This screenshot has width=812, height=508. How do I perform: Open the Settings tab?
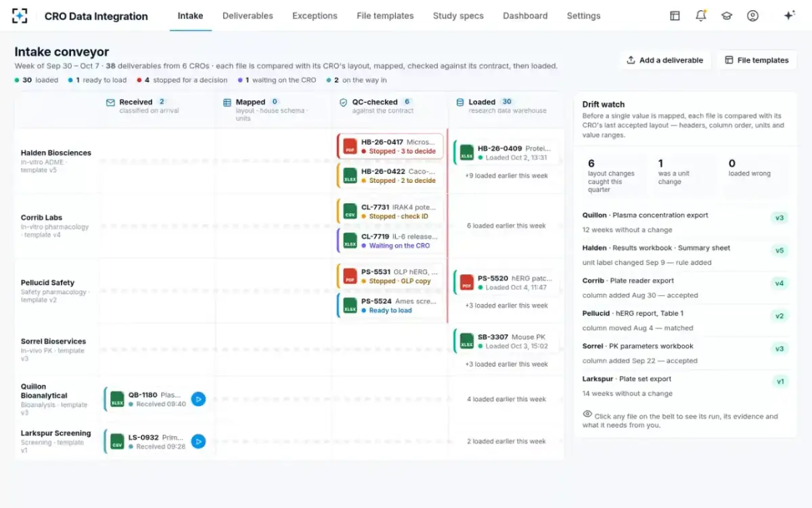point(583,16)
